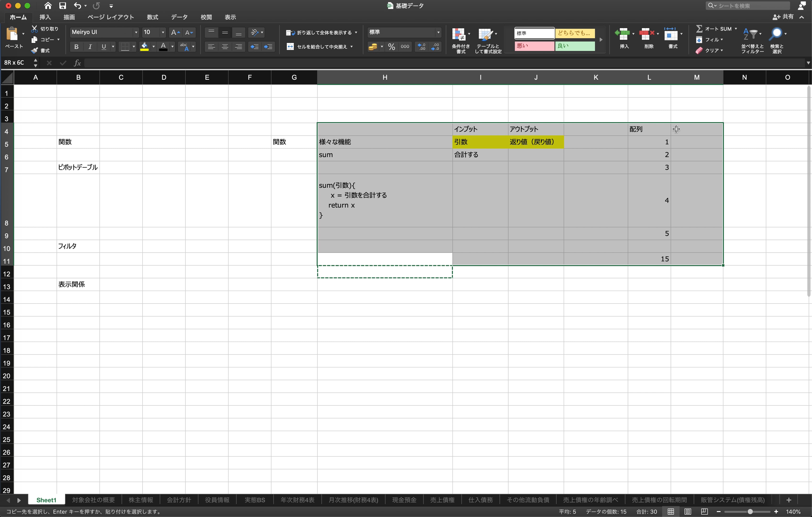This screenshot has width=812, height=517.
Task: Expand the number format dropdown
Action: [438, 32]
